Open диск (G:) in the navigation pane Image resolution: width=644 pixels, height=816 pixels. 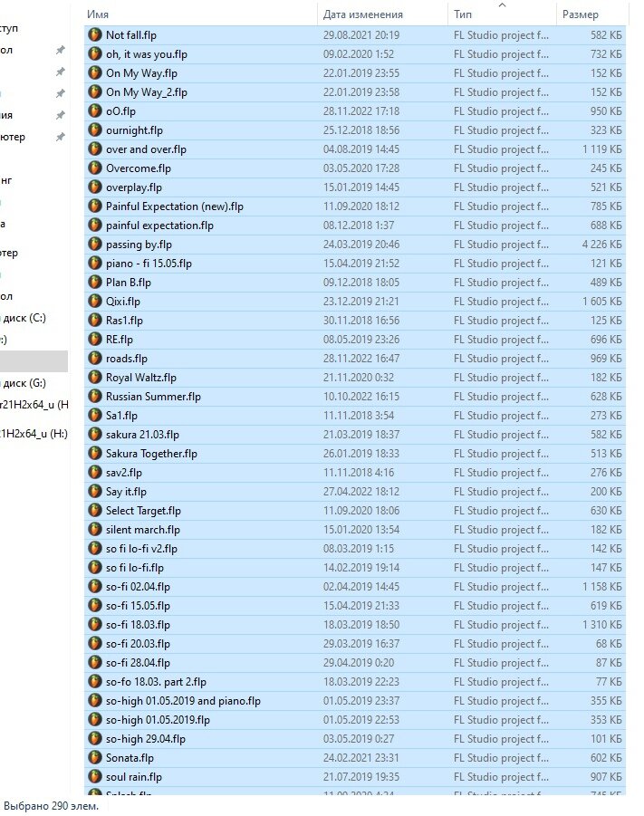click(x=24, y=383)
